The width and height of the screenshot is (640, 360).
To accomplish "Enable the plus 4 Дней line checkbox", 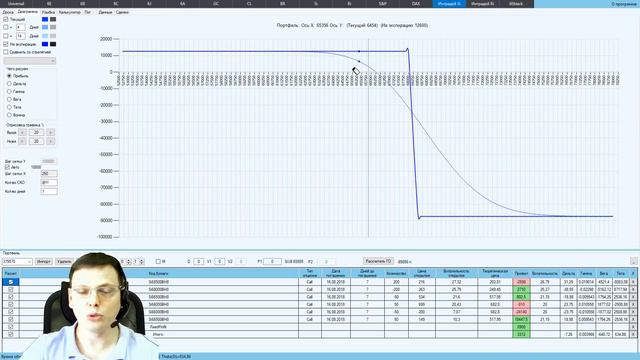I will tap(6, 27).
